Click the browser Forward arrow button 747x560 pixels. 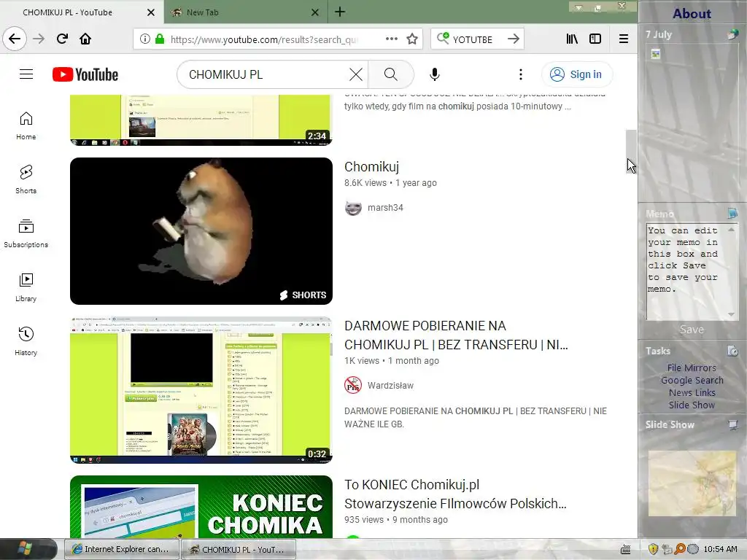39,39
